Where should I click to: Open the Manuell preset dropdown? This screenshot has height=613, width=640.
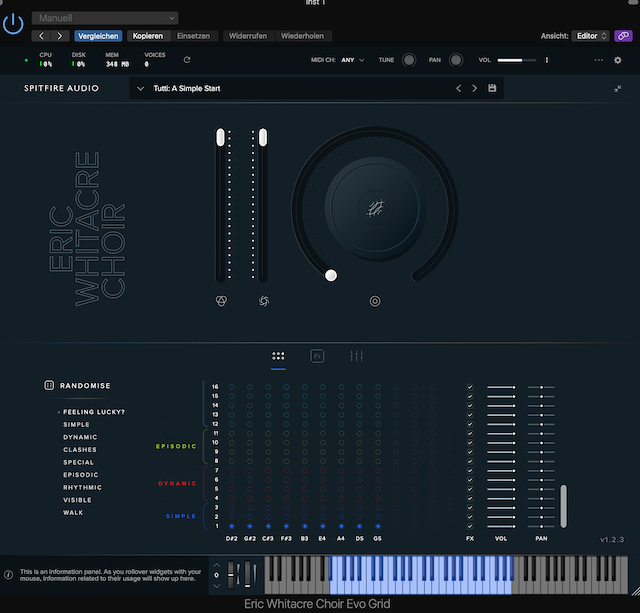pos(105,18)
